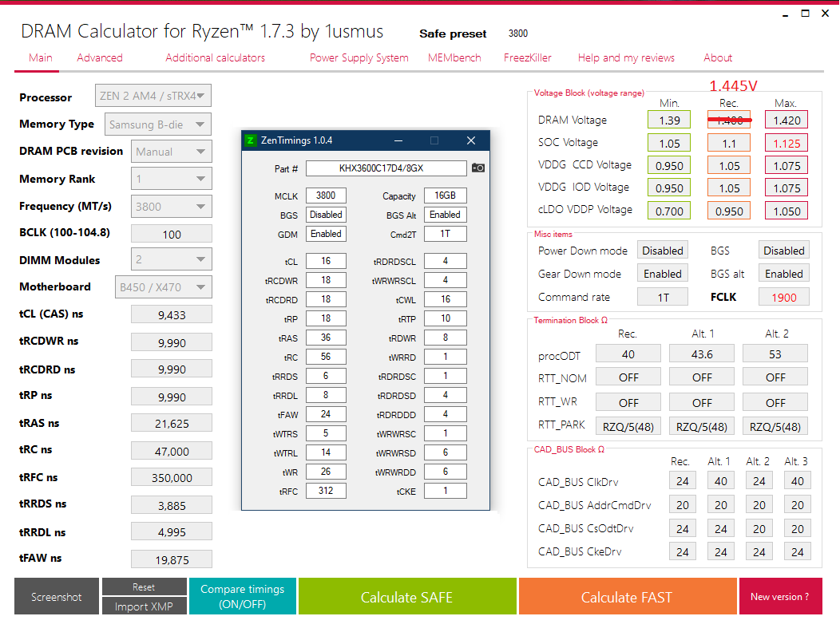
Task: Click the ZenTimings Capacity 16GB field
Action: (x=446, y=196)
